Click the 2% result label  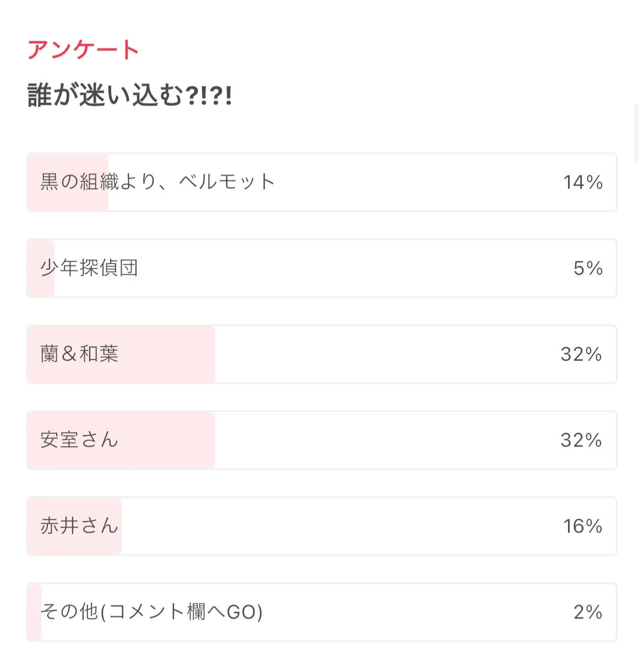(587, 612)
